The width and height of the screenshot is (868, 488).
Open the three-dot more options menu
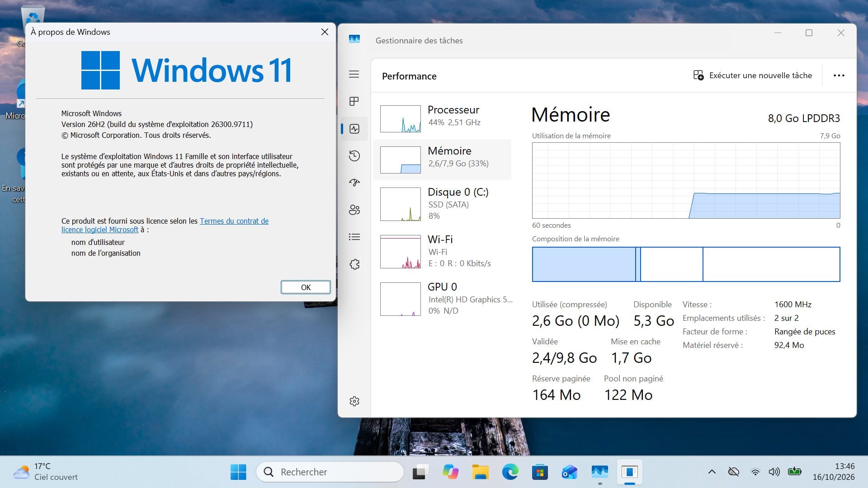point(839,75)
